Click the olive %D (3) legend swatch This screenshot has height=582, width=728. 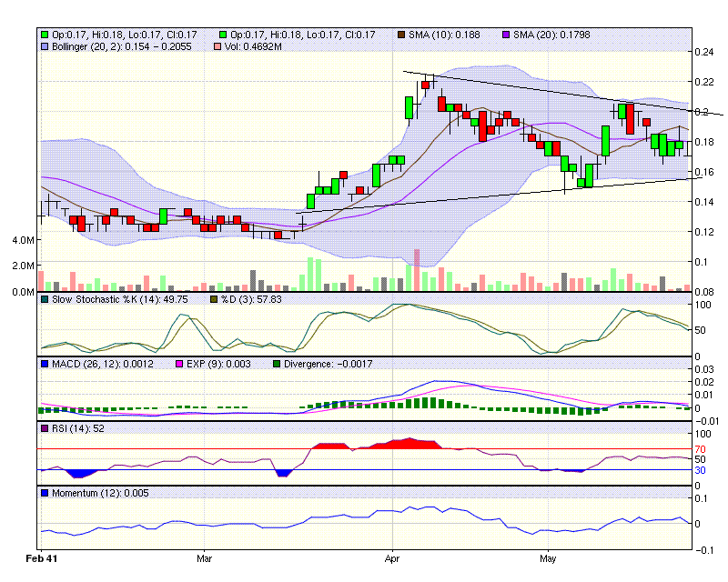216,299
